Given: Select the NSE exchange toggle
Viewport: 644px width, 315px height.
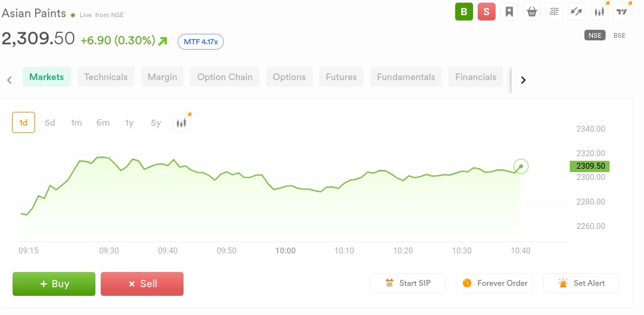Looking at the screenshot, I should tap(594, 36).
